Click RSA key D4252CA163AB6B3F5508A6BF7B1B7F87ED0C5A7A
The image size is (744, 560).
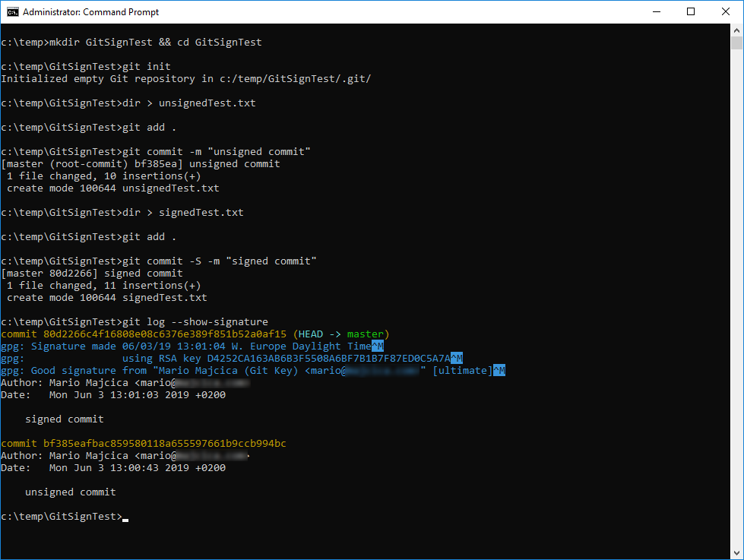(x=328, y=359)
